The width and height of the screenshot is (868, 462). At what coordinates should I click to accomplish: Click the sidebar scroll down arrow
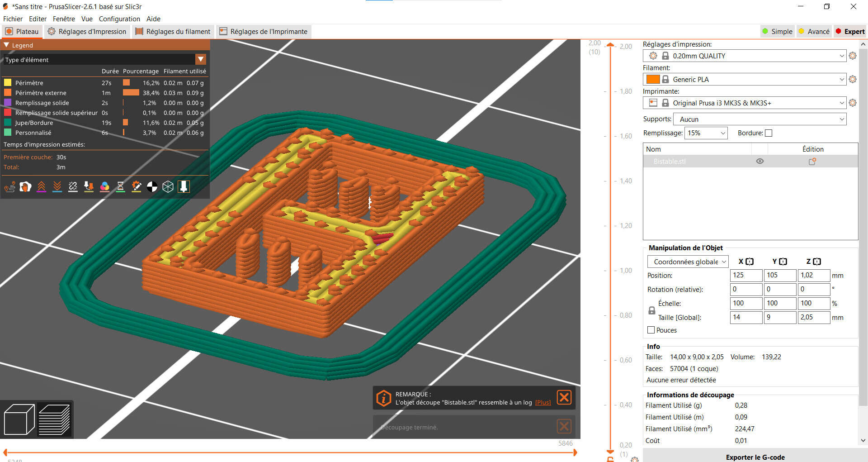coord(863,440)
